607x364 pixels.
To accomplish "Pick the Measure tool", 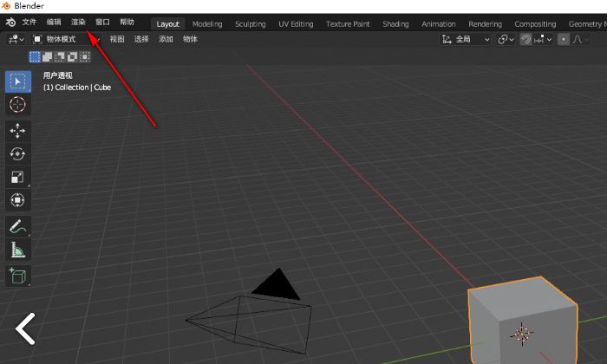I will 17,250.
